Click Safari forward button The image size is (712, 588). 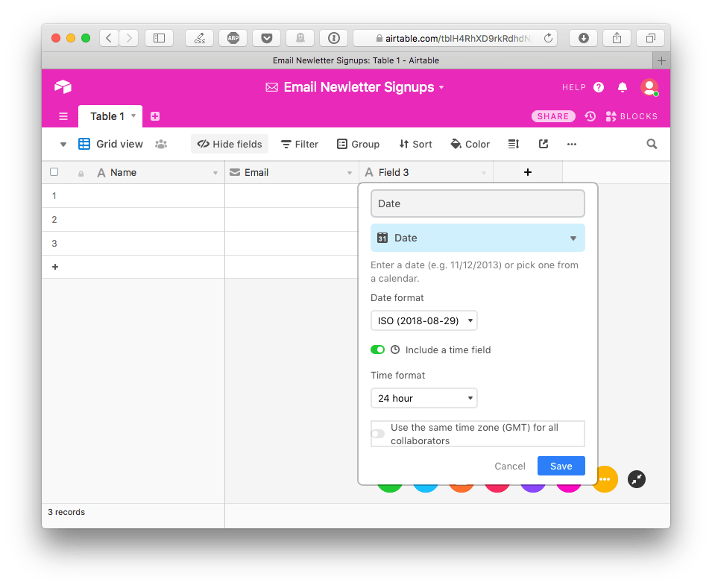pyautogui.click(x=128, y=38)
